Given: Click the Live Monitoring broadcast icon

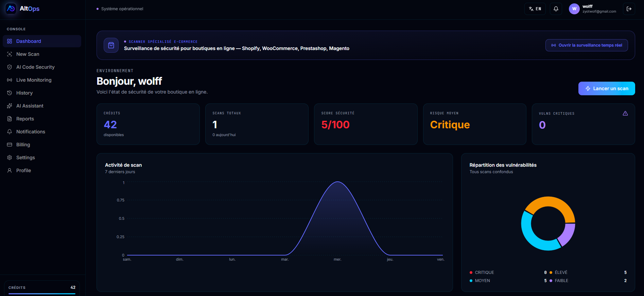Looking at the screenshot, I should click(x=10, y=80).
